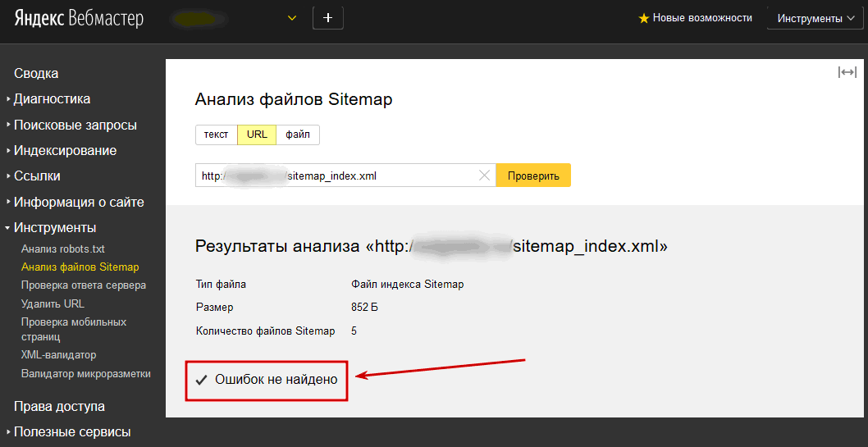Open Проверка ответа сервера tool
The image size is (868, 447).
[x=84, y=285]
